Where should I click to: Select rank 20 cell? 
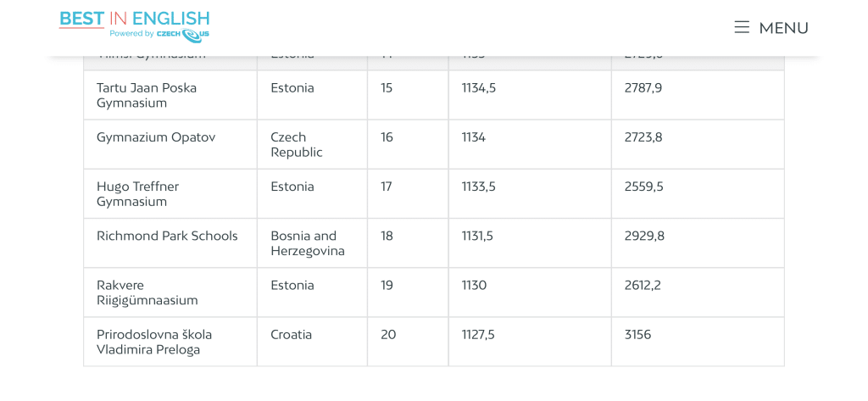[408, 342]
